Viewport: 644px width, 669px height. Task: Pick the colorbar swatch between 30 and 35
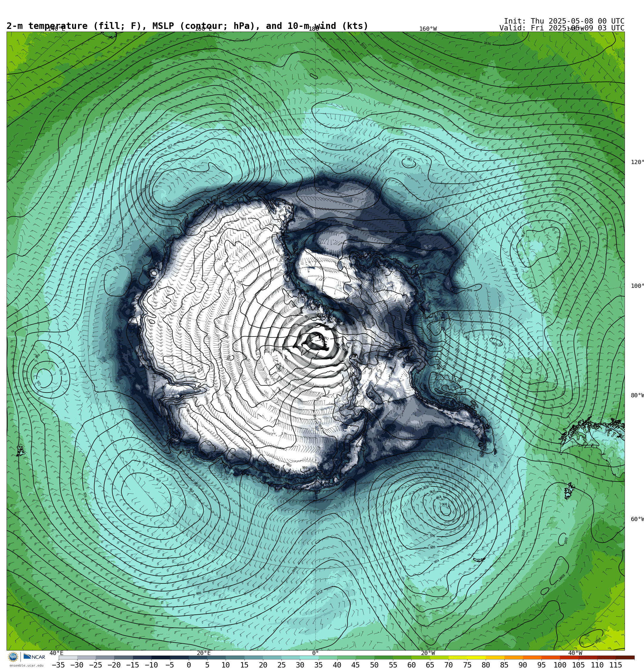[x=309, y=657]
